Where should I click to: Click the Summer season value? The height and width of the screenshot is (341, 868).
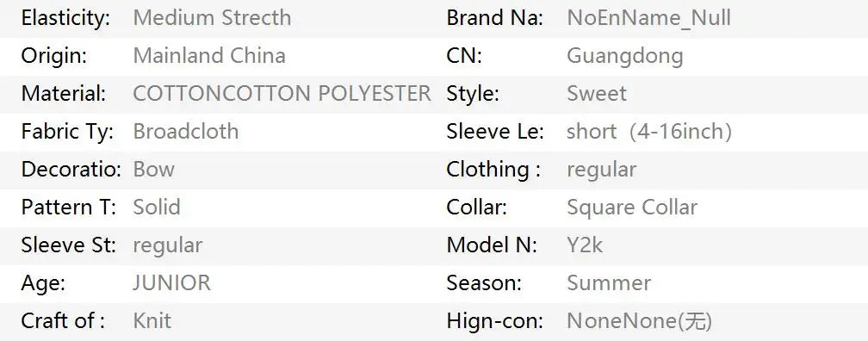click(609, 282)
